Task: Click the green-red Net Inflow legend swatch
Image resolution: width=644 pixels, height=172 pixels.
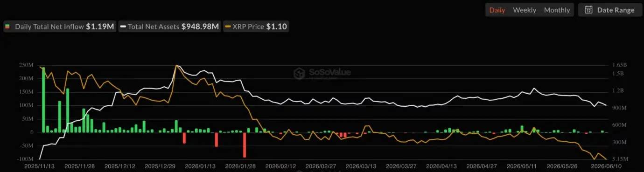Action: (7, 27)
